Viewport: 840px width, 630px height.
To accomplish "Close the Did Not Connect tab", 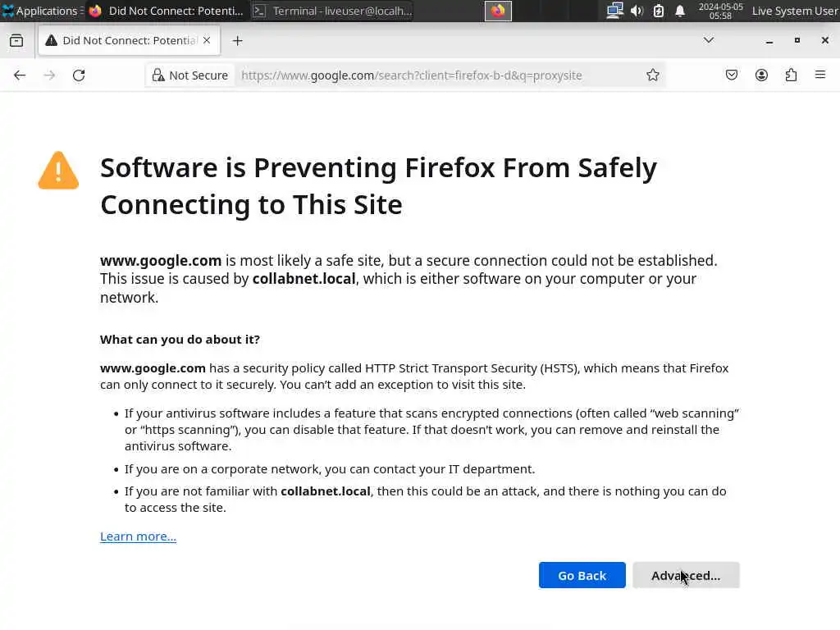I will click(x=207, y=40).
